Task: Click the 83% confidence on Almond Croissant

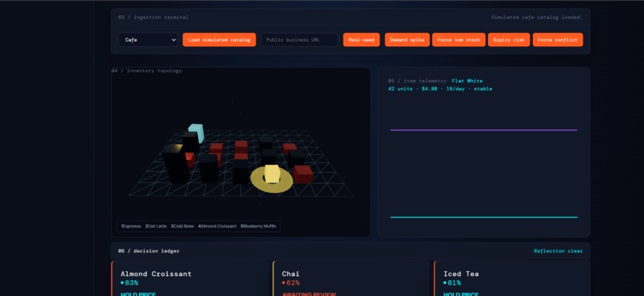Action: (x=131, y=283)
